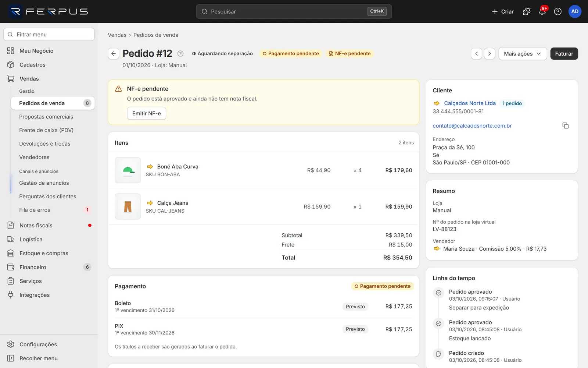
Task: Click the Emitir NF-e button
Action: point(147,113)
